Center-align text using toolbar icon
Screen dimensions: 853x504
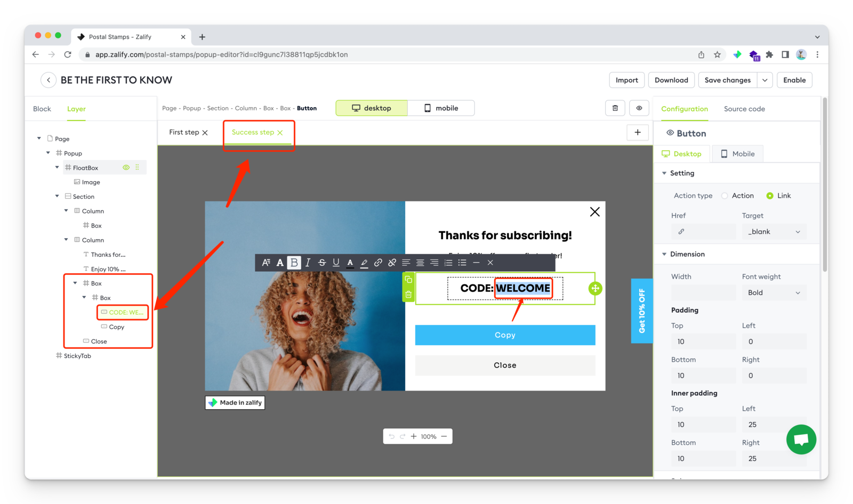point(420,263)
